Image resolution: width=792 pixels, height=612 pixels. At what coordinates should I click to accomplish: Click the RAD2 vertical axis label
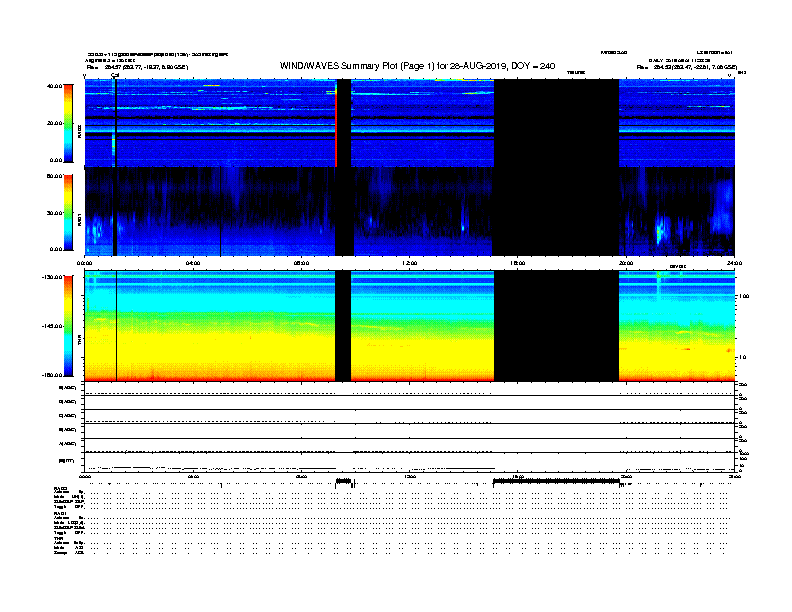pyautogui.click(x=79, y=131)
